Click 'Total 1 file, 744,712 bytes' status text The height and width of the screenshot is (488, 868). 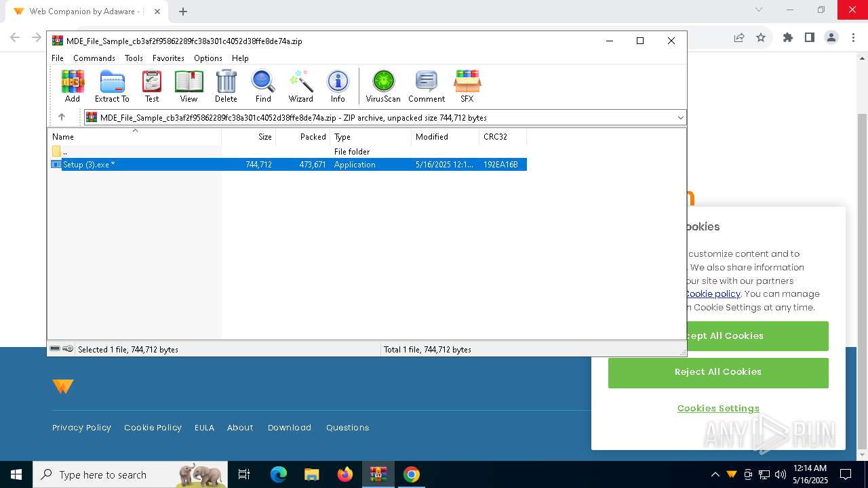click(x=427, y=350)
